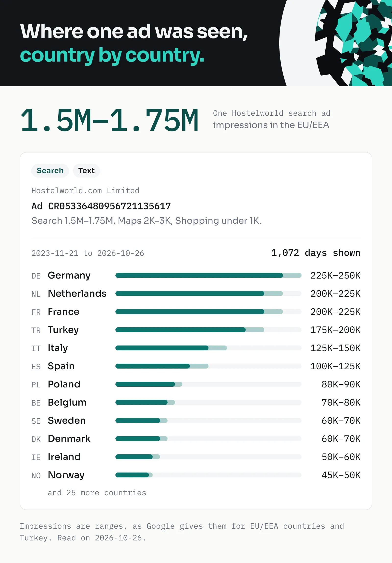Click Turkey's 175K–200K value
The height and width of the screenshot is (563, 392).
(335, 330)
